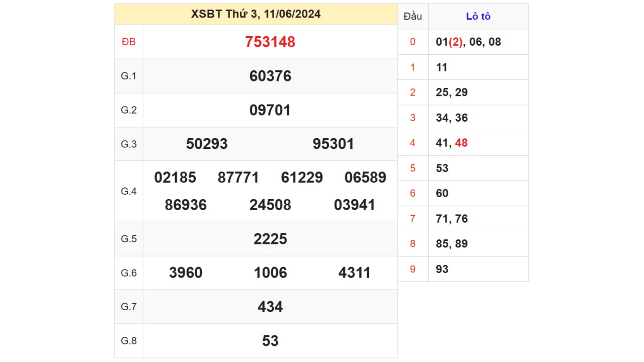Select the G.3 number 95301

pos(333,144)
